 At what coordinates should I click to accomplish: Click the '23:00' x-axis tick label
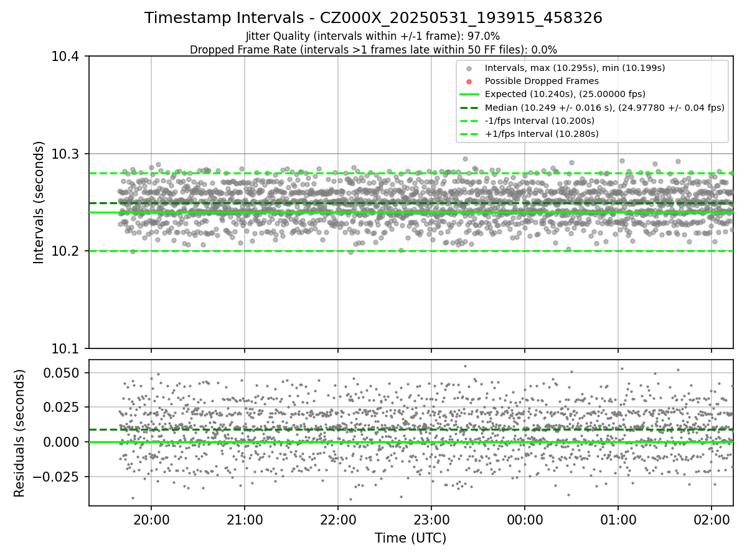431,519
